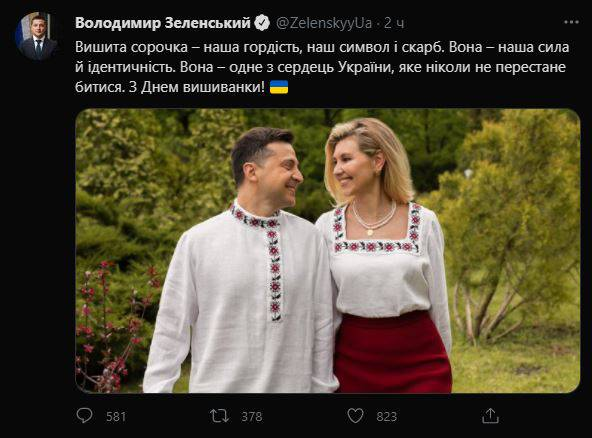Click the phrase 'Вишита сорочка' in the tweet
Screen dimensions: 592x438
pyautogui.click(x=131, y=47)
